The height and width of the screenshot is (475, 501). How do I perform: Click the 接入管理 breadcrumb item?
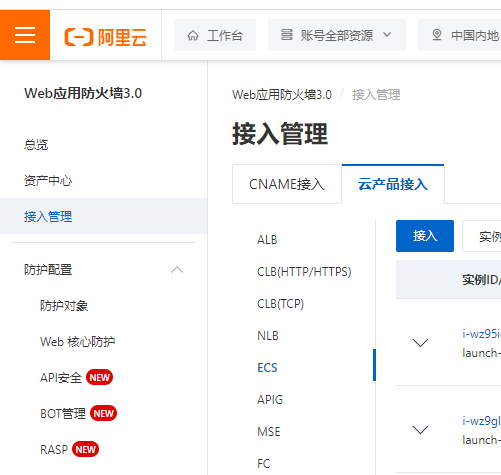pos(376,95)
